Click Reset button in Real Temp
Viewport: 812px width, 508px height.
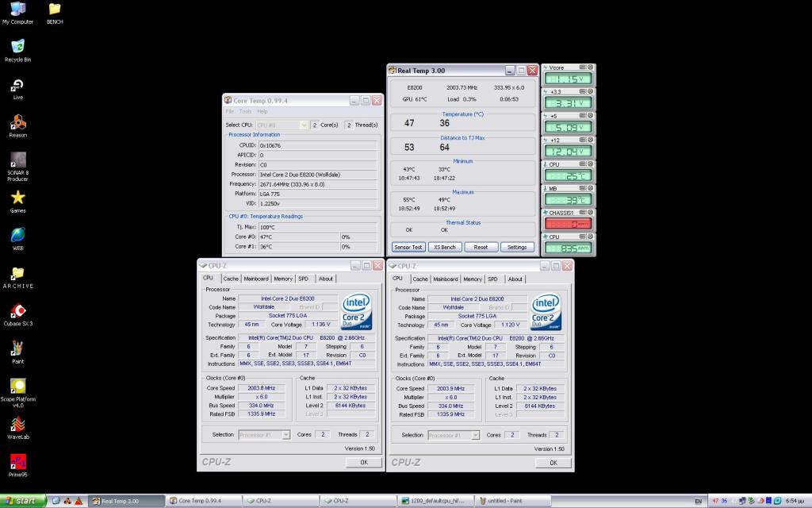pyautogui.click(x=481, y=248)
